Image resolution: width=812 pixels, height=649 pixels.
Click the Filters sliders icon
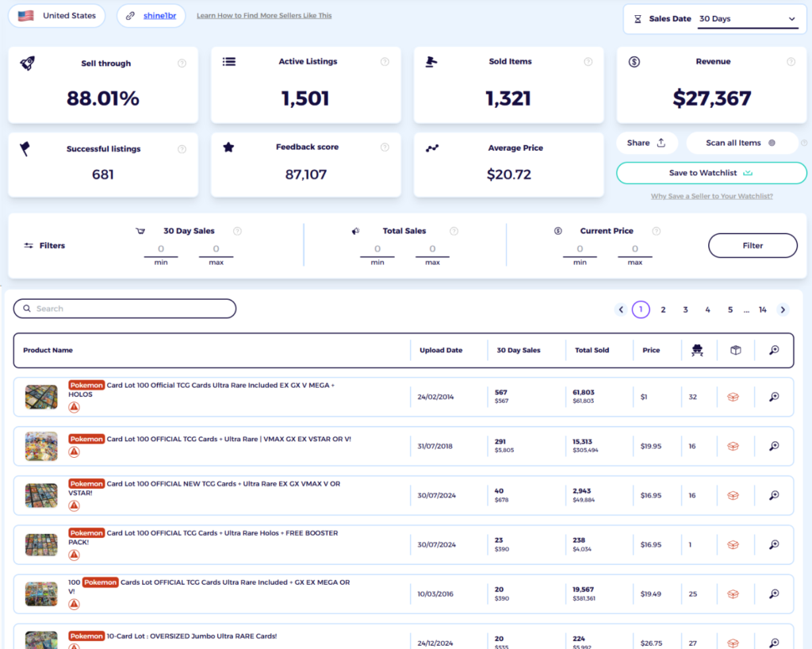[29, 245]
